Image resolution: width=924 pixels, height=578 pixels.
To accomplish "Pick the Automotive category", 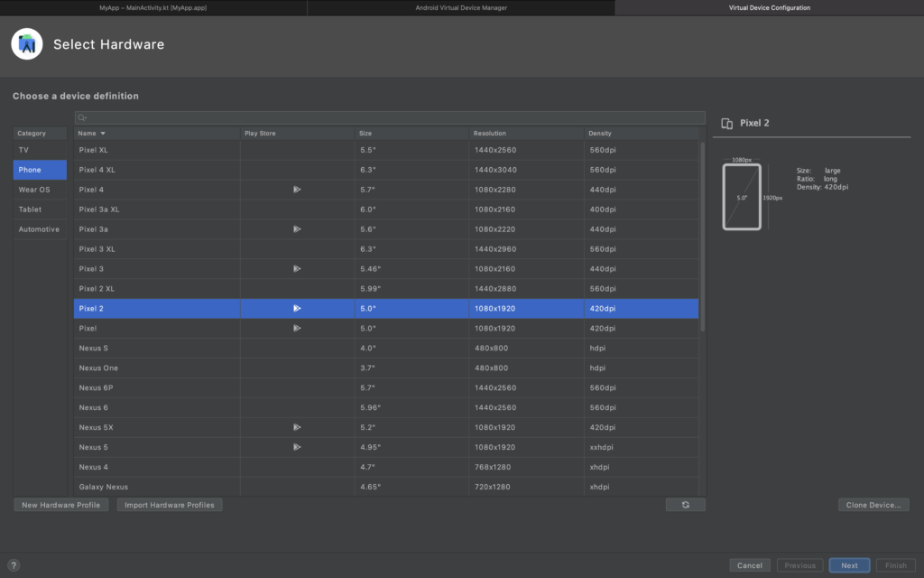I will tap(40, 229).
